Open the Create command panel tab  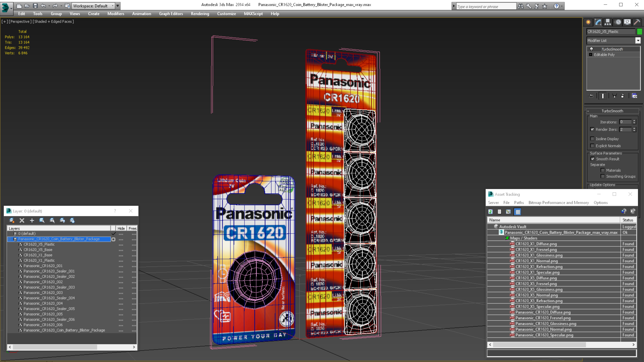pos(588,22)
